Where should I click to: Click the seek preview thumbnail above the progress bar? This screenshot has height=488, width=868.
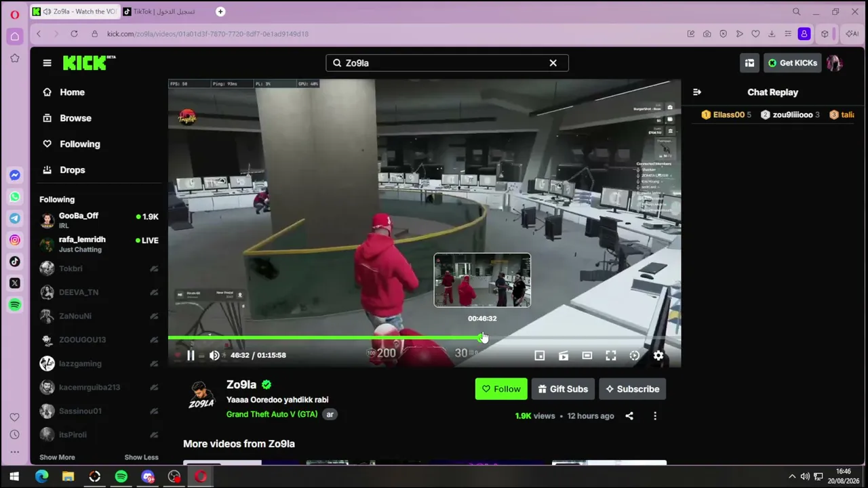(482, 280)
